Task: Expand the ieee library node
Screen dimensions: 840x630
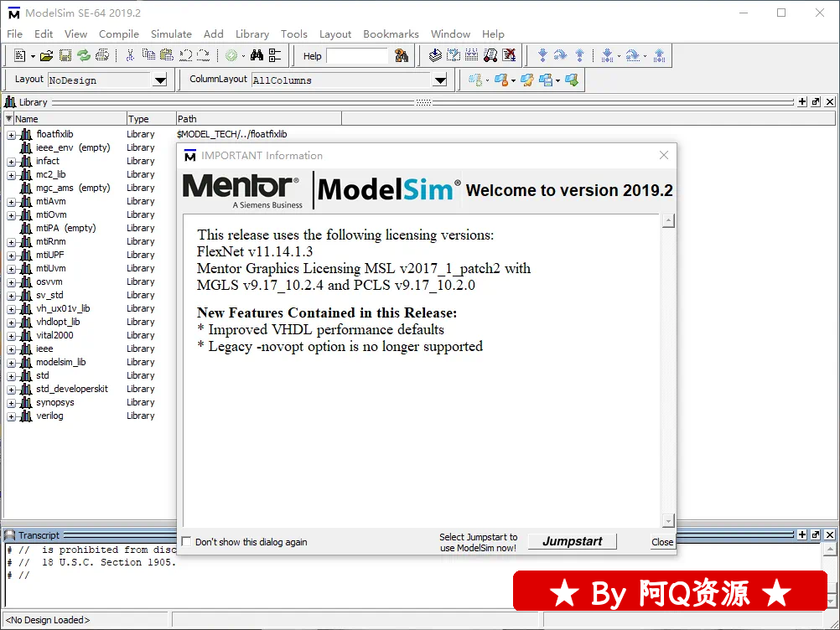Action: tap(11, 349)
